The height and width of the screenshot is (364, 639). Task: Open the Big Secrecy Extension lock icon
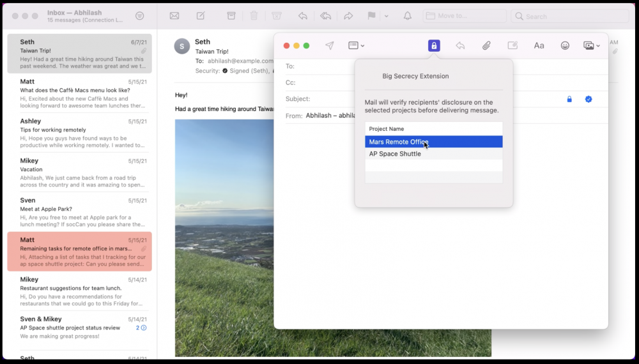click(x=434, y=45)
